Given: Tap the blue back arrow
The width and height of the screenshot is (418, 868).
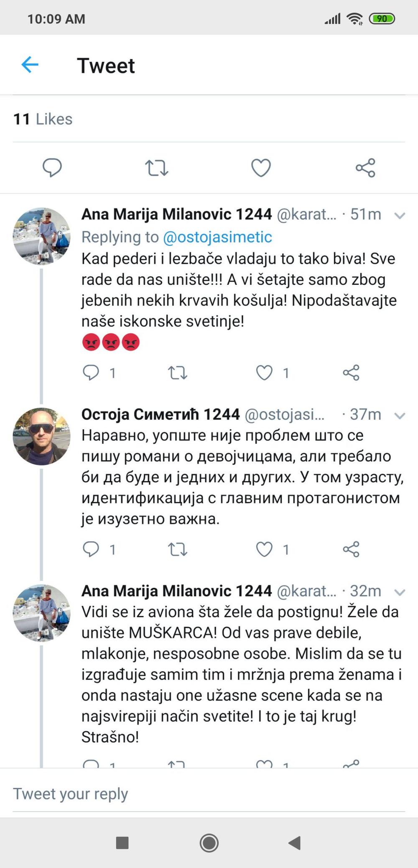Looking at the screenshot, I should 30,65.
